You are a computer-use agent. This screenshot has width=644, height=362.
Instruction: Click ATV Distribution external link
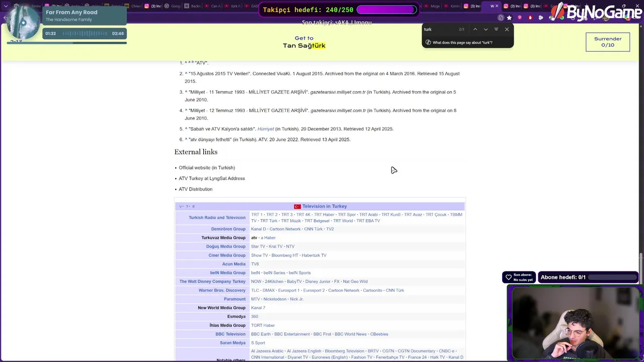[195, 189]
